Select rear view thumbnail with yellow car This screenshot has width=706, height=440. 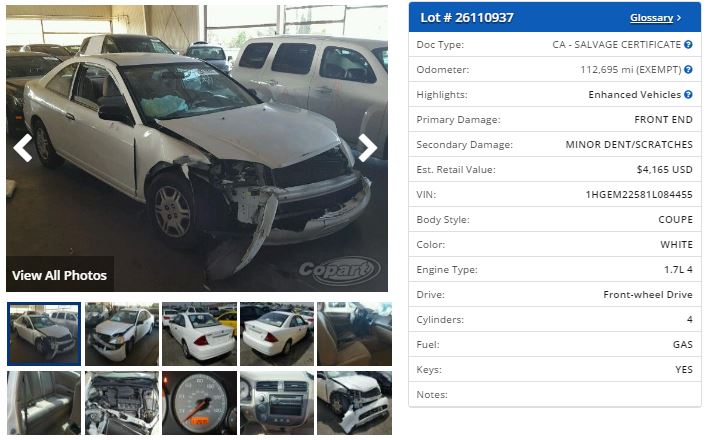pos(199,334)
